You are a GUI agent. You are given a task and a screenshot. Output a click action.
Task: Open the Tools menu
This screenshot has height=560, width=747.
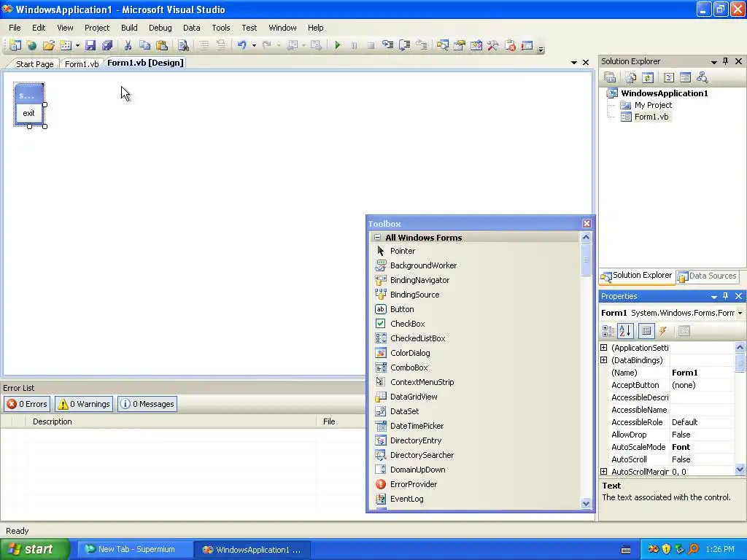(220, 28)
